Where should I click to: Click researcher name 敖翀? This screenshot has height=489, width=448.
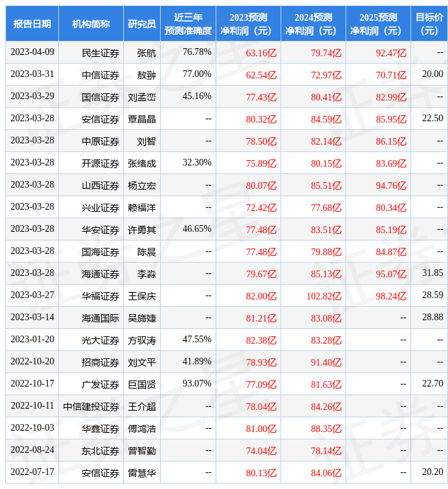pyautogui.click(x=147, y=75)
